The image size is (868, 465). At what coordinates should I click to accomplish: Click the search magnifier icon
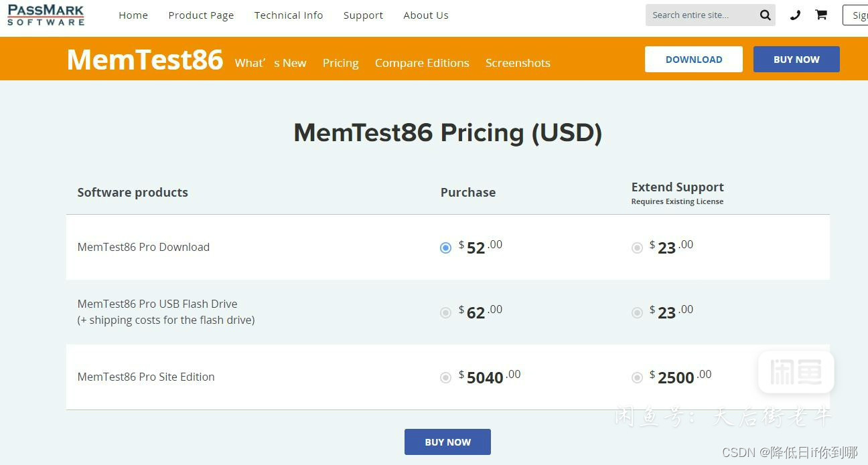click(x=765, y=15)
